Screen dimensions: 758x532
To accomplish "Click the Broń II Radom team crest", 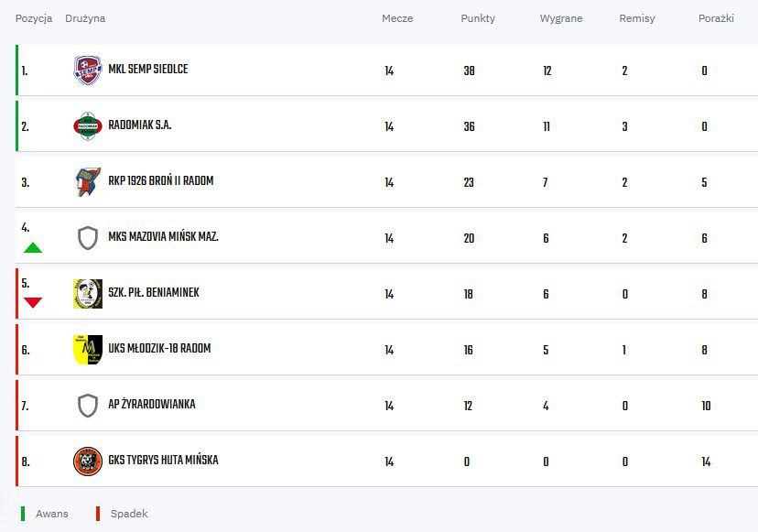I will pos(88,182).
